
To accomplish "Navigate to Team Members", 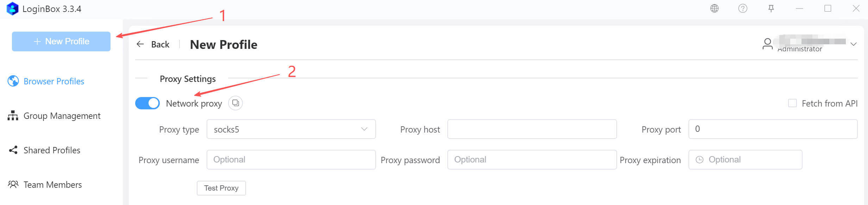I will click(52, 185).
